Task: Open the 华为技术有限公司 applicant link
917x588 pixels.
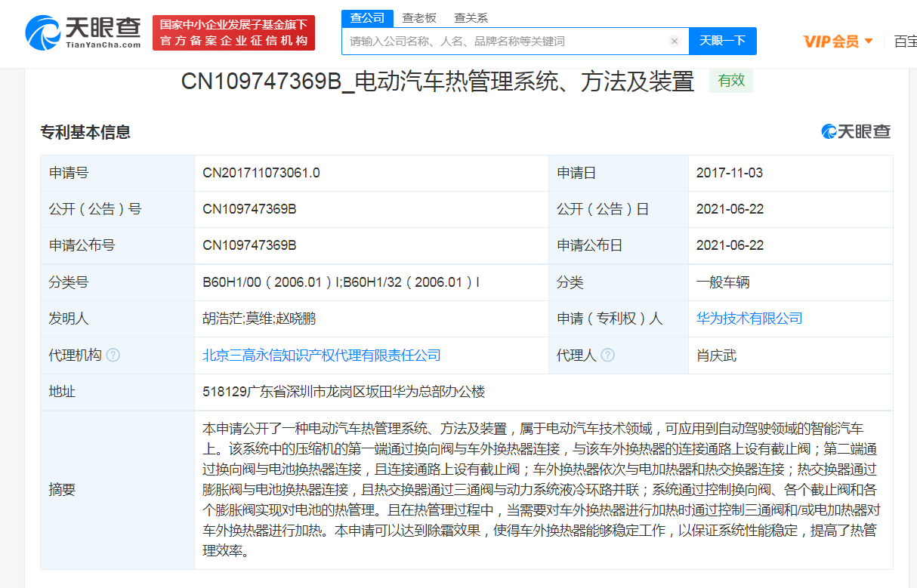Action: point(749,319)
